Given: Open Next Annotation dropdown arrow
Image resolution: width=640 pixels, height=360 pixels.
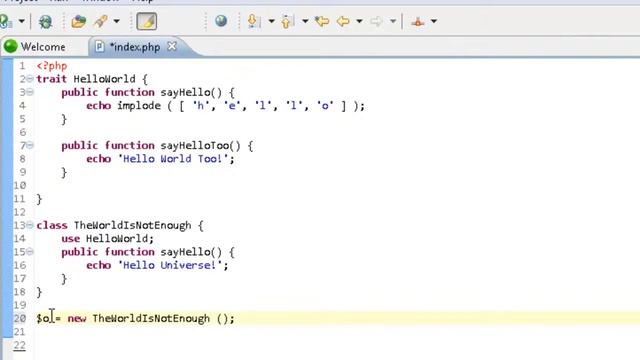Looking at the screenshot, I should click(x=271, y=21).
